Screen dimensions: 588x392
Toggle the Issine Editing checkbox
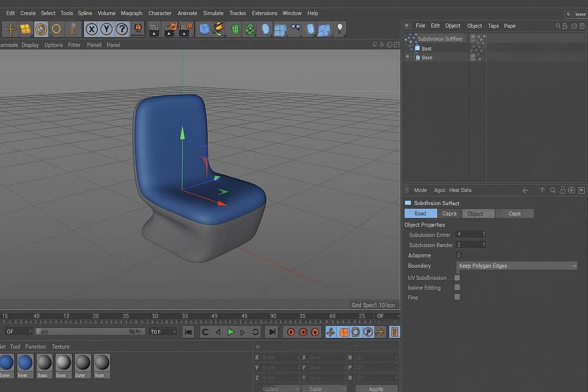coord(457,287)
